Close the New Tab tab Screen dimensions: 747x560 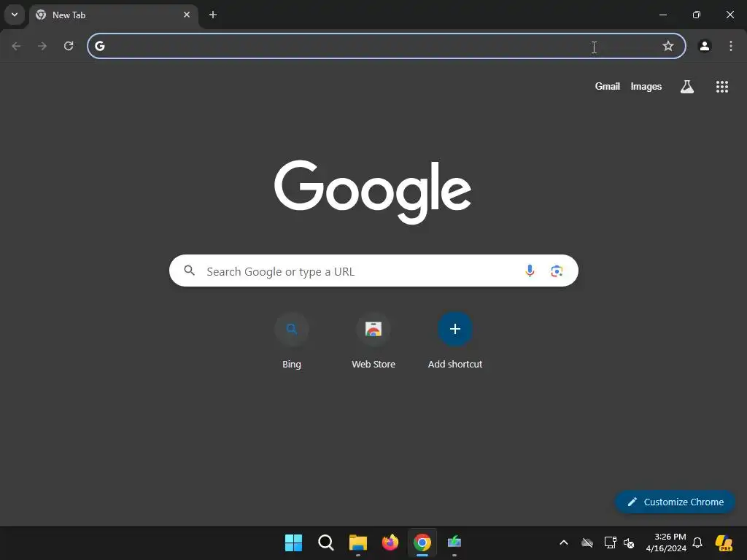tap(187, 15)
